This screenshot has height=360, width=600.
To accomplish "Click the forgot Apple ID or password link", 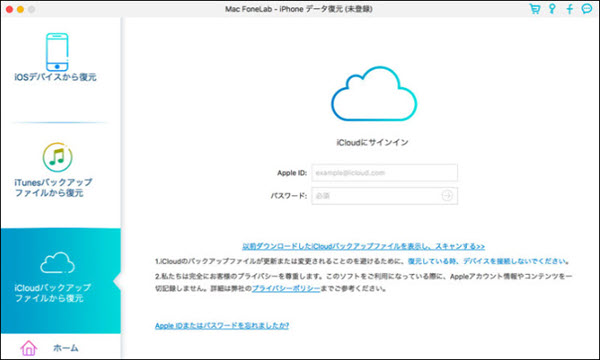I will [222, 325].
